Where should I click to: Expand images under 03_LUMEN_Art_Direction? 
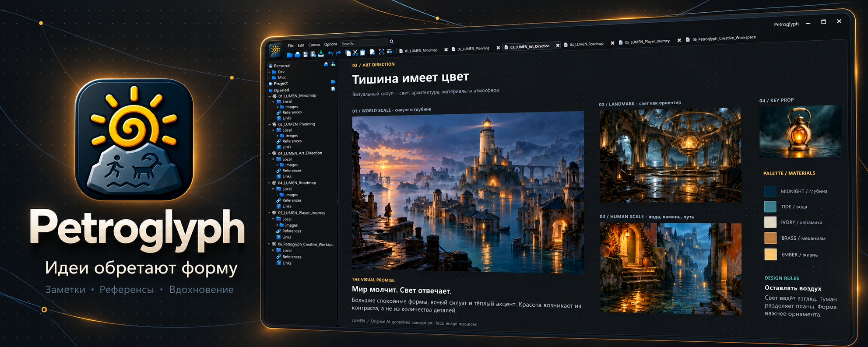pyautogui.click(x=278, y=165)
